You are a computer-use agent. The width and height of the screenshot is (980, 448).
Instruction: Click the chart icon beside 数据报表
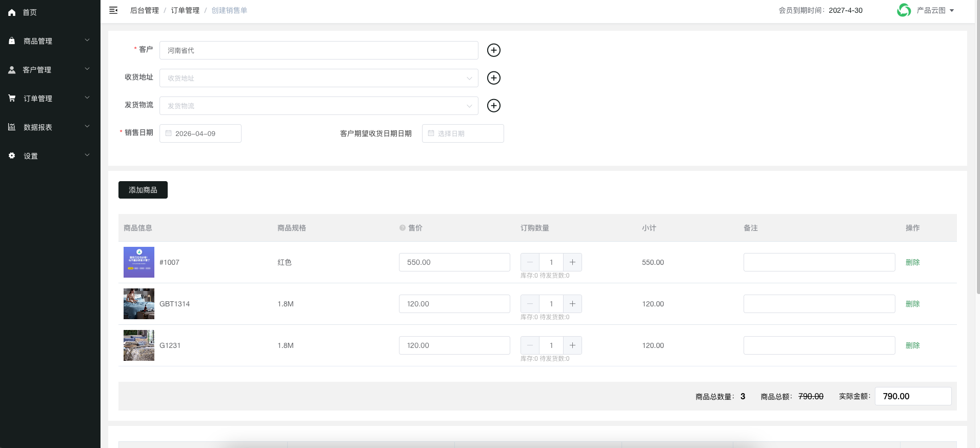pyautogui.click(x=12, y=127)
